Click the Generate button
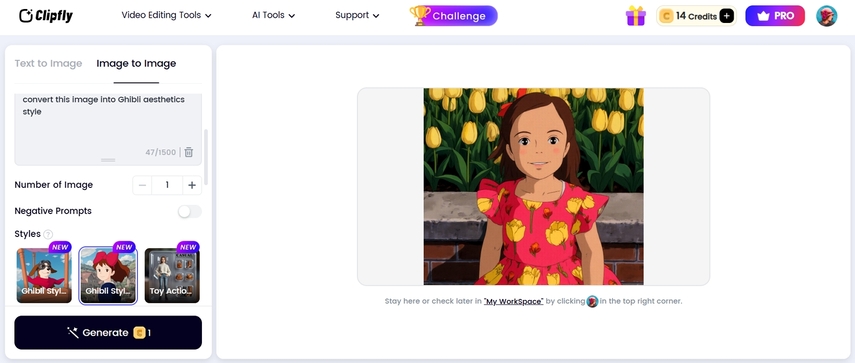855x363 pixels. coord(108,332)
